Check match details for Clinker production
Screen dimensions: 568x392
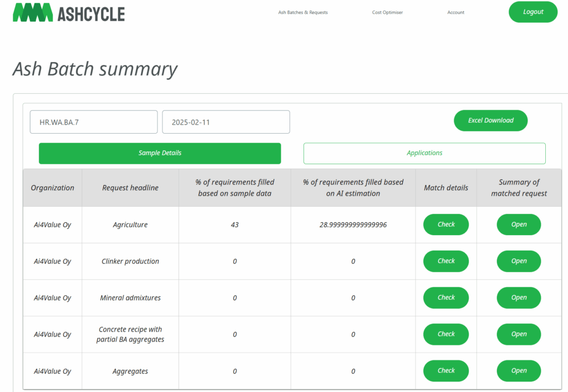(446, 261)
